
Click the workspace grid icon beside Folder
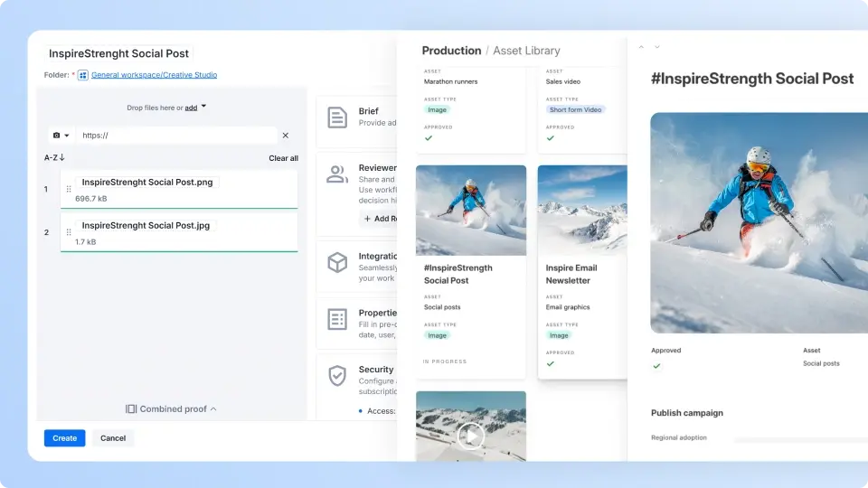pos(83,75)
